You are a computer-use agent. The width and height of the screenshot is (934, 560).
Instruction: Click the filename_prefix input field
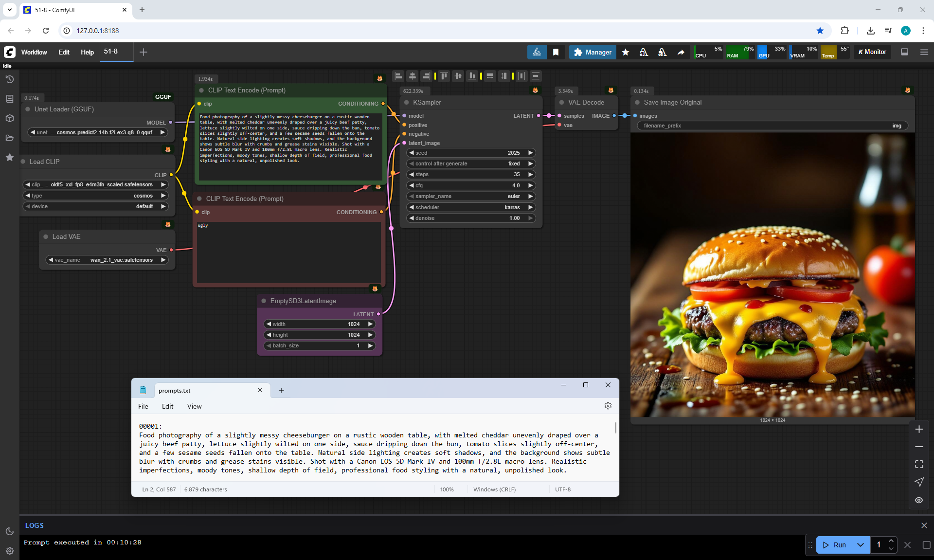click(x=772, y=126)
